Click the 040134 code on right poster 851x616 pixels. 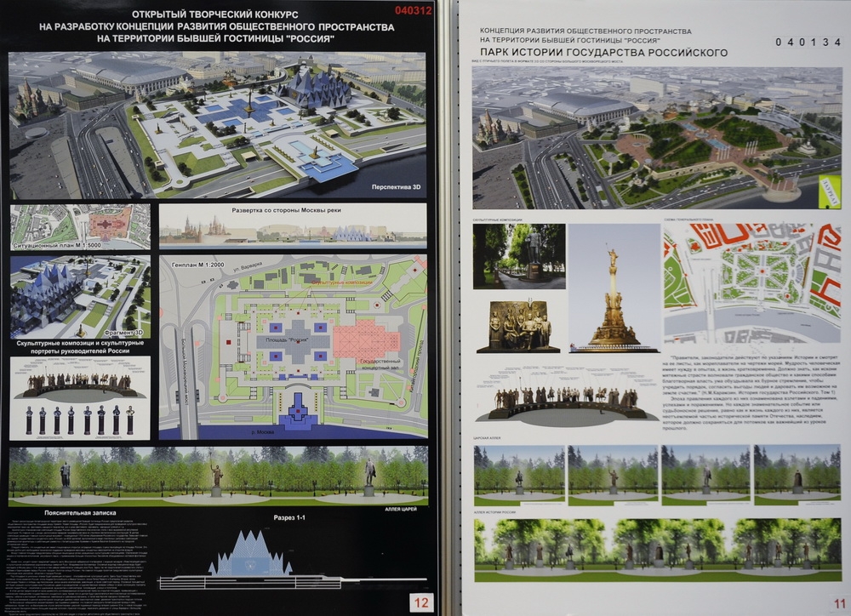[x=807, y=42]
